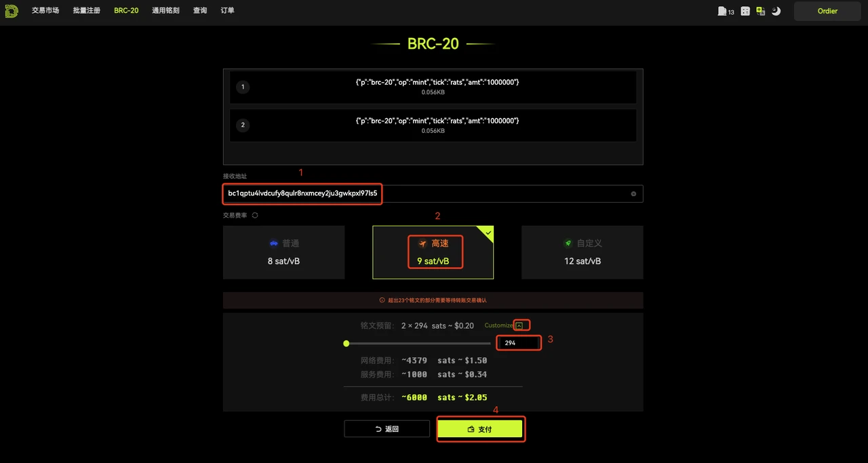Expand inscription item number 2
This screenshot has height=463, width=868.
[x=433, y=125]
